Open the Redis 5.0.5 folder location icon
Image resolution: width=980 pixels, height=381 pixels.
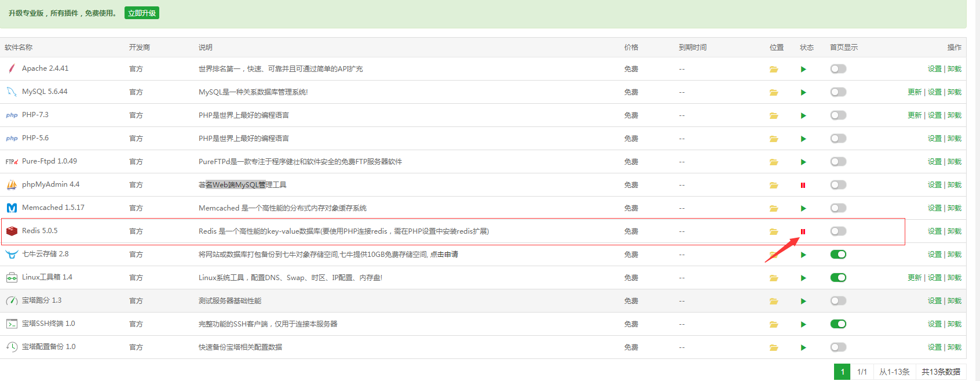click(774, 231)
